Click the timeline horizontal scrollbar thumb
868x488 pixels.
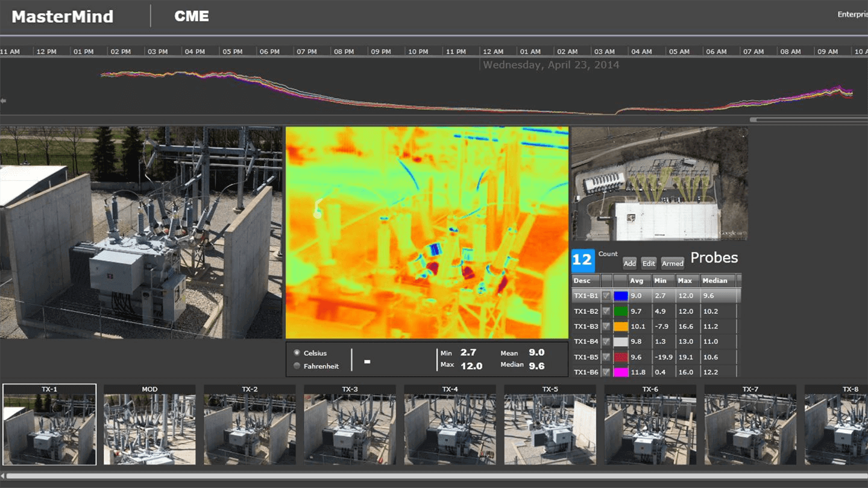[x=809, y=120]
